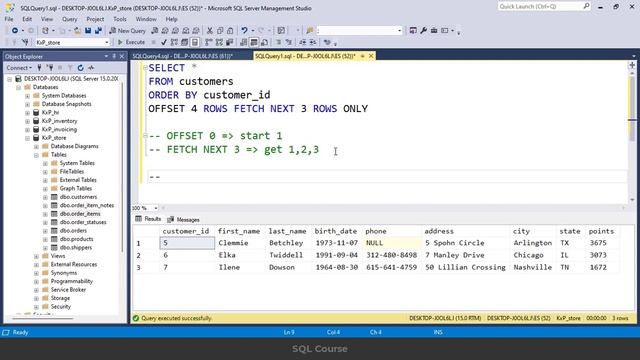
Task: Collapse the KxP_store database node
Action: 27,138
